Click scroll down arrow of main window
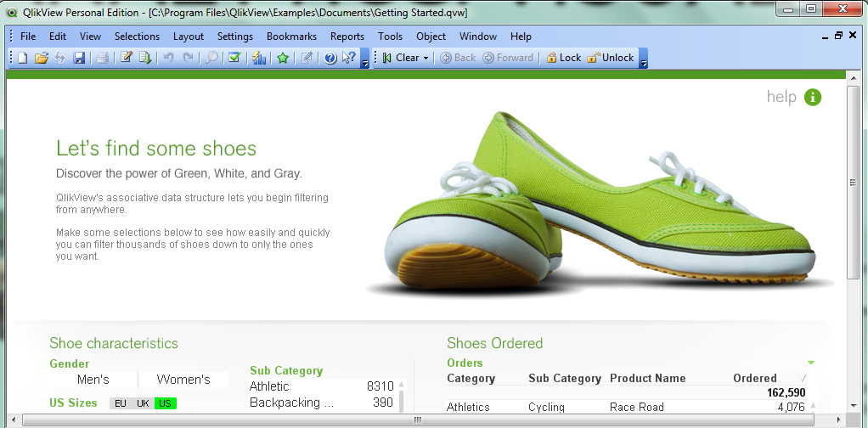 coord(853,407)
